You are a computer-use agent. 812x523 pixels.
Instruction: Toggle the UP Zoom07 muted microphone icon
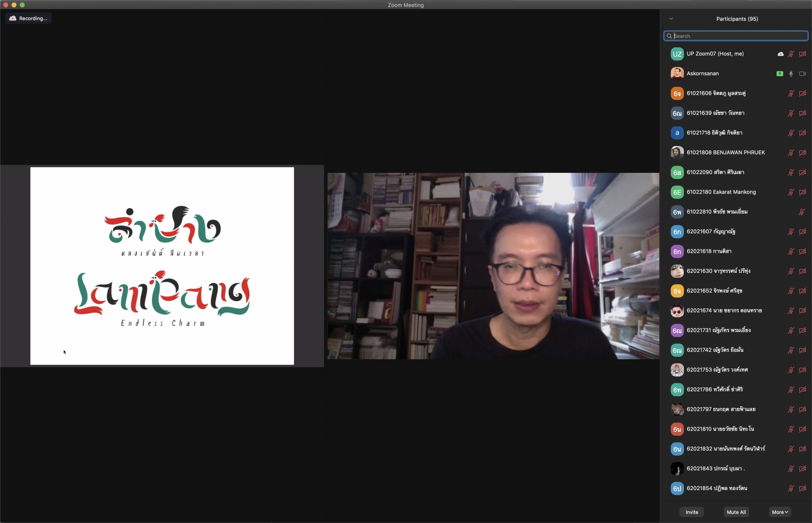pos(791,54)
